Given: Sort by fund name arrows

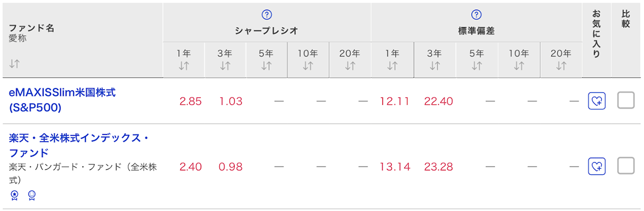Looking at the screenshot, I should [x=14, y=64].
